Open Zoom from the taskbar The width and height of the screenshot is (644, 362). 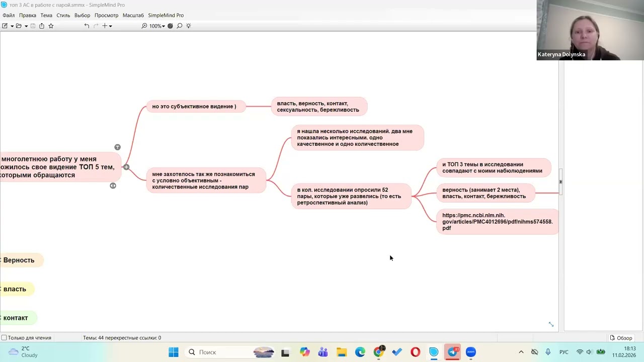point(471,352)
